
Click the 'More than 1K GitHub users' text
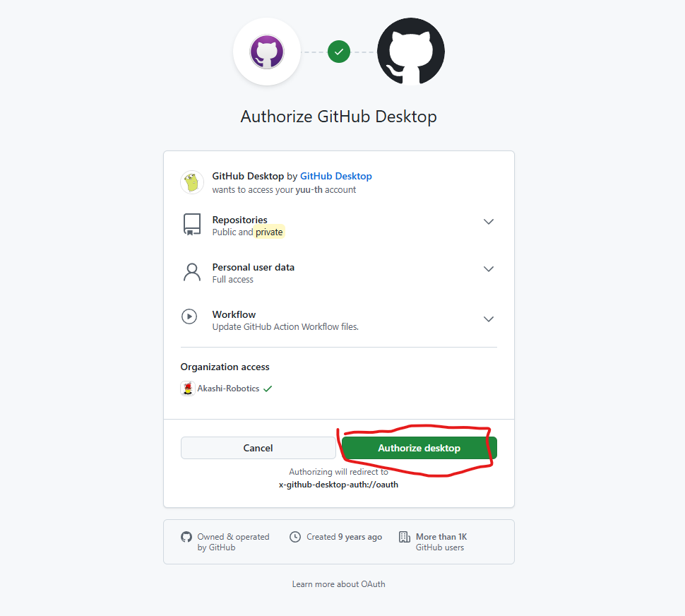(x=441, y=542)
